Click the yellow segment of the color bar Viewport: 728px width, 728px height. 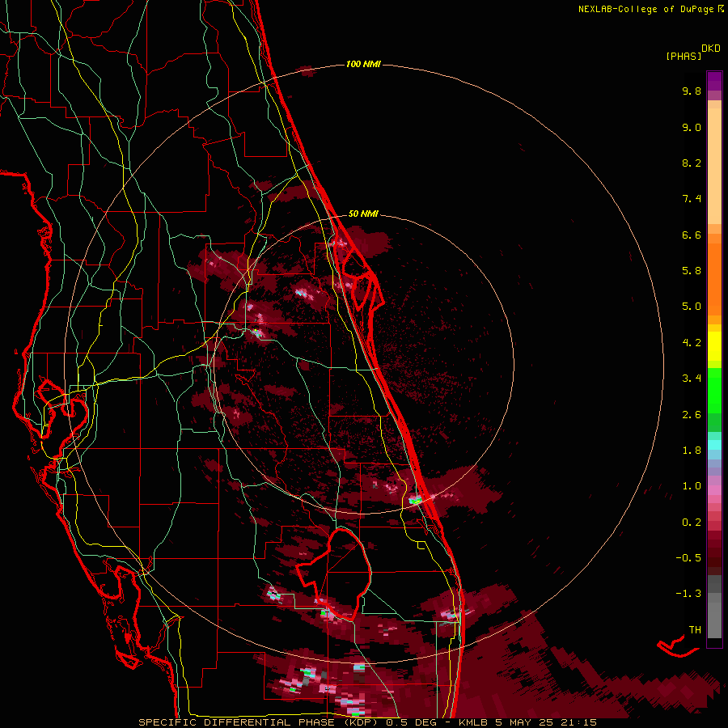(714, 346)
